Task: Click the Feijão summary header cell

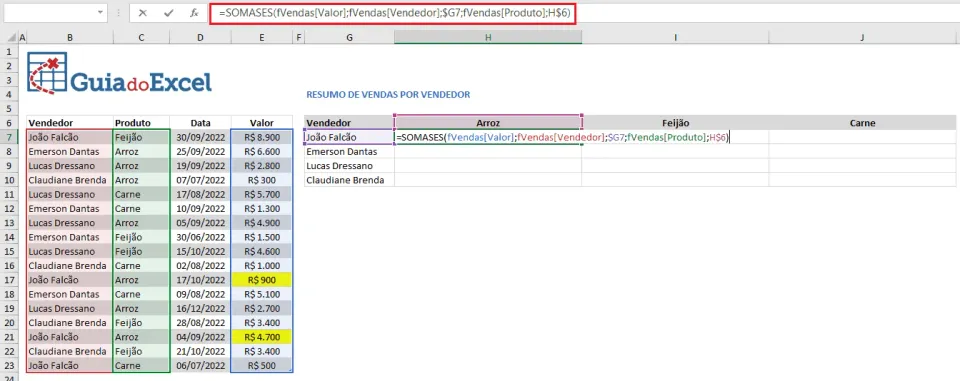Action: 675,123
